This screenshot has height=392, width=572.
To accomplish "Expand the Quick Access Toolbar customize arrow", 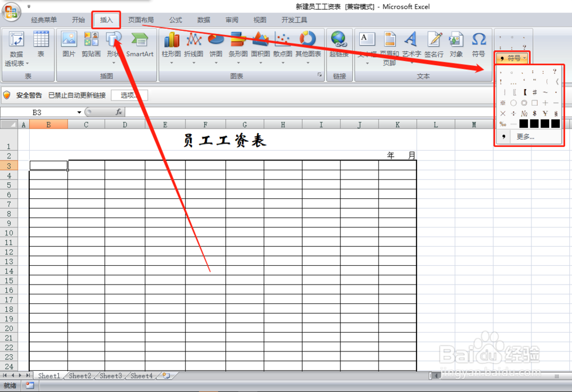I will [29, 6].
